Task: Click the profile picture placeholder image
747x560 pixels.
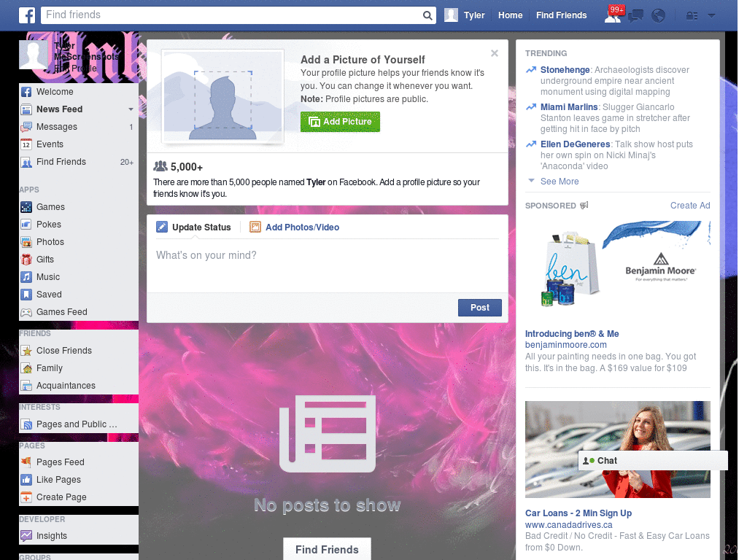Action: pyautogui.click(x=223, y=97)
